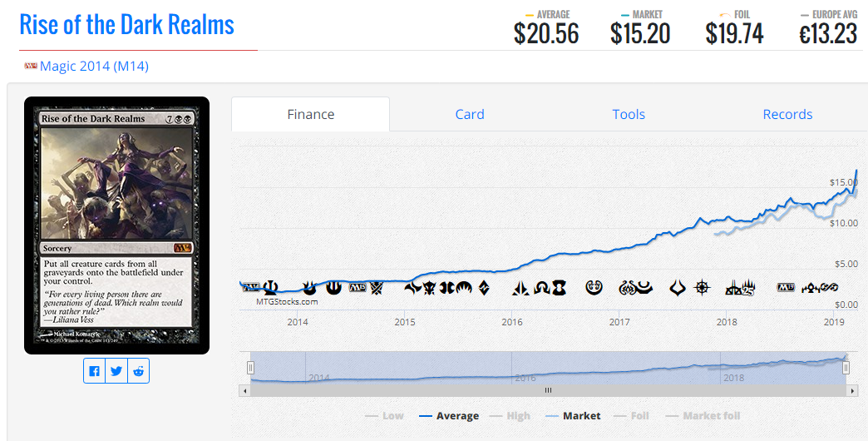868x441 pixels.
Task: Open the Card tab
Action: coord(470,114)
